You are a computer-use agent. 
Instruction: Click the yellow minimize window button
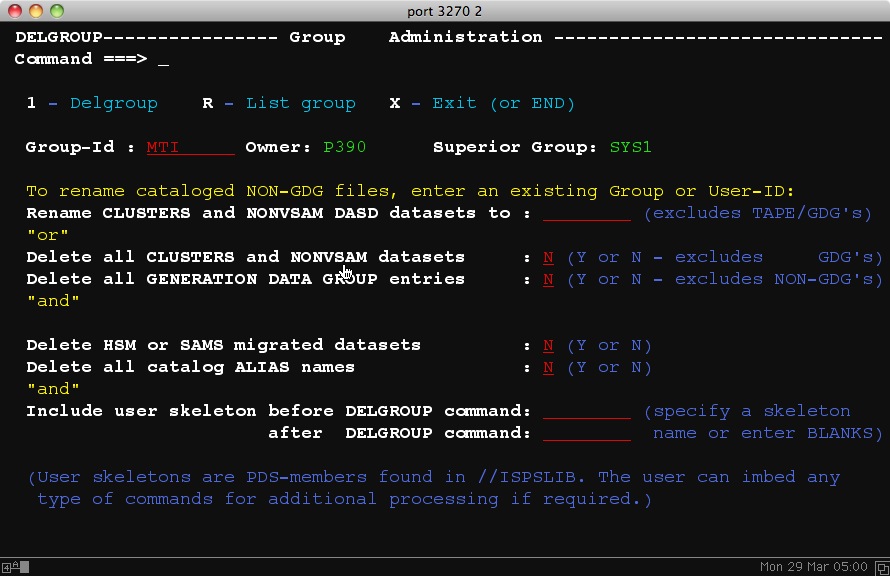[36, 11]
